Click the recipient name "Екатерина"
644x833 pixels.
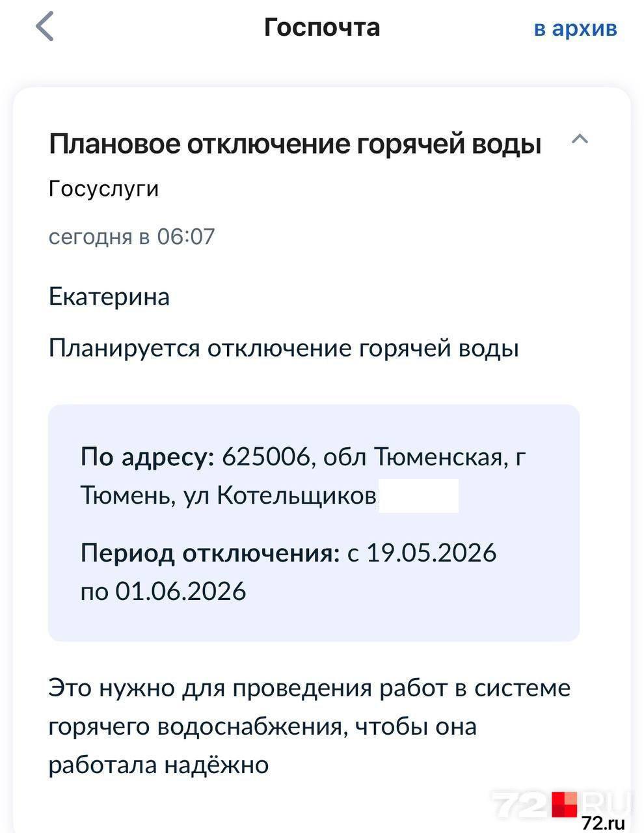click(x=109, y=297)
